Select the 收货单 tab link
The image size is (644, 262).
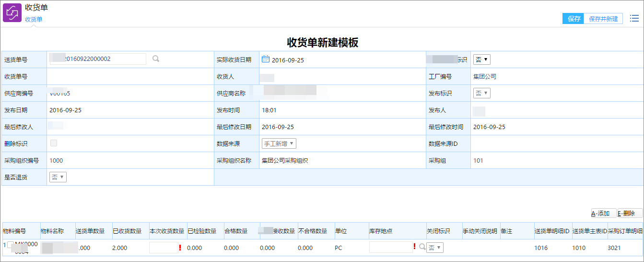pos(34,19)
